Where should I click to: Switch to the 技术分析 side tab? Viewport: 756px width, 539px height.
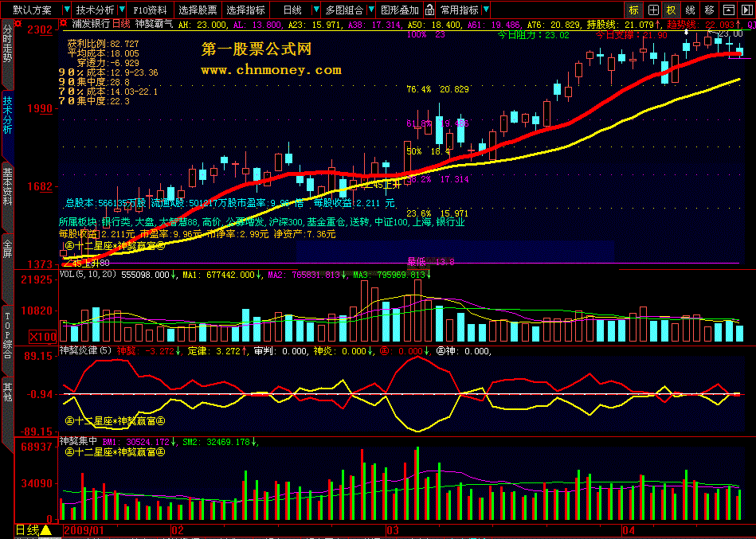7,115
